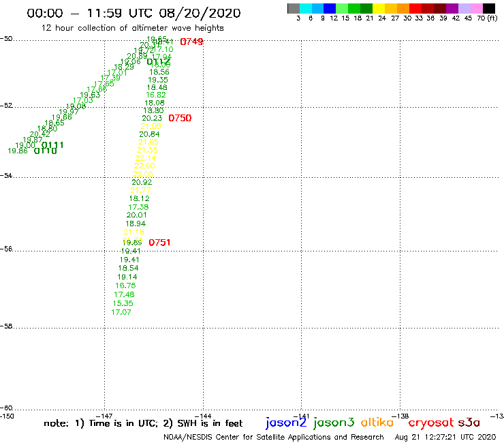This screenshot has width=504, height=443.
Task: Select the diagonal track value 20.42
Action: (x=40, y=134)
